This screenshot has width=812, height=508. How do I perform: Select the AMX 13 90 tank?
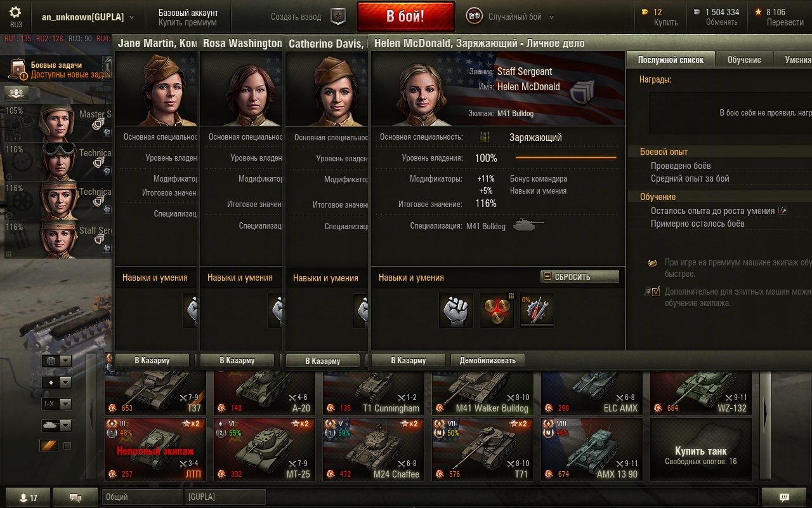click(592, 449)
